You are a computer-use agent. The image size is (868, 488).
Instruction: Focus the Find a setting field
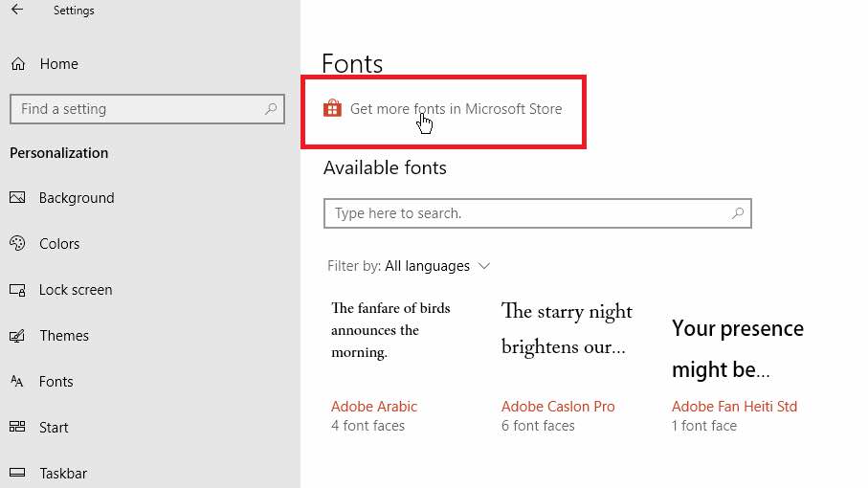(x=147, y=108)
